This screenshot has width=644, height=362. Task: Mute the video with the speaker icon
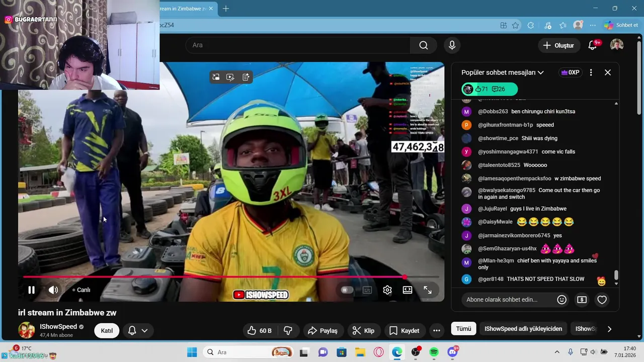[x=53, y=290]
